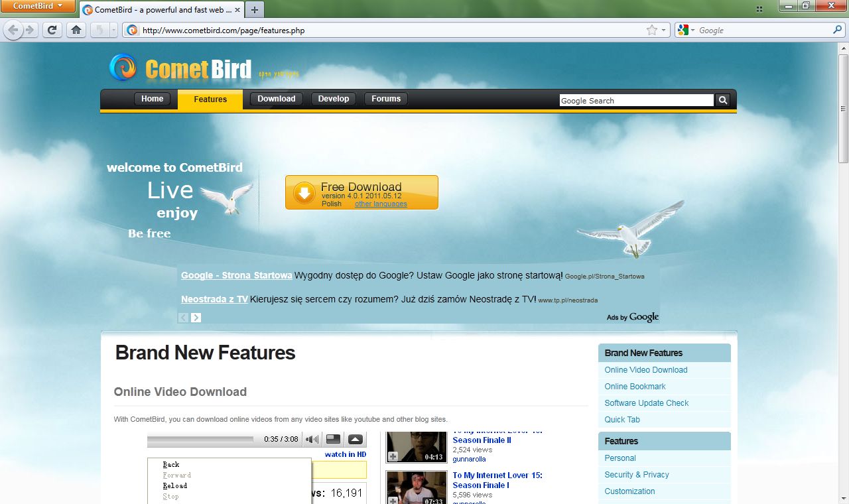Click the bookmark star icon
Screen dimensions: 849x504
click(653, 30)
